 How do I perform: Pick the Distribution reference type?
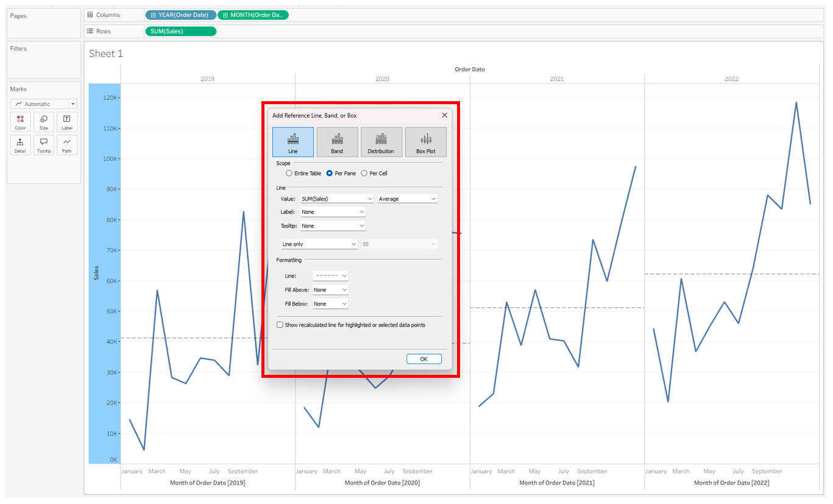pos(381,142)
